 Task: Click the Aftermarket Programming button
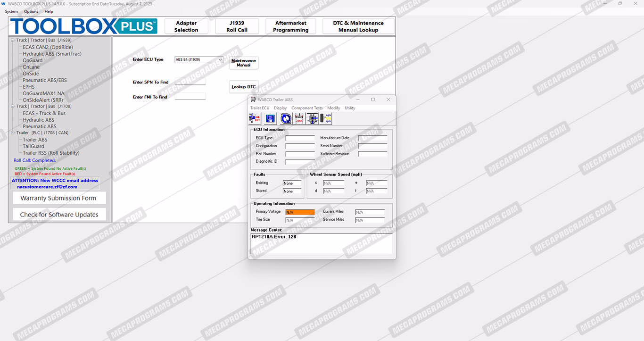(291, 26)
